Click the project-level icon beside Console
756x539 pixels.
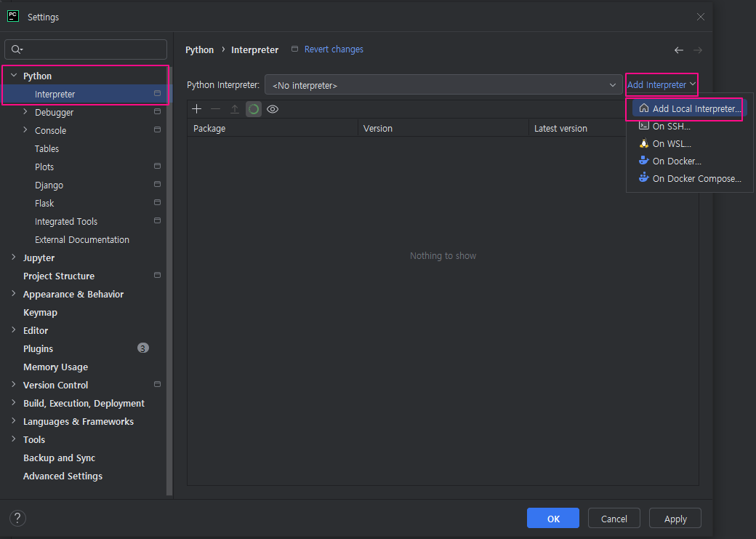tap(157, 129)
